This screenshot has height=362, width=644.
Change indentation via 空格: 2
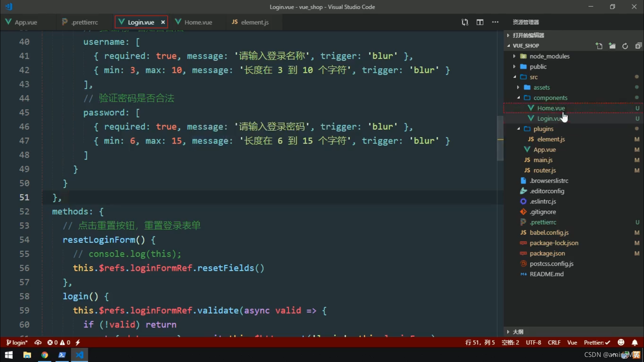pyautogui.click(x=510, y=342)
